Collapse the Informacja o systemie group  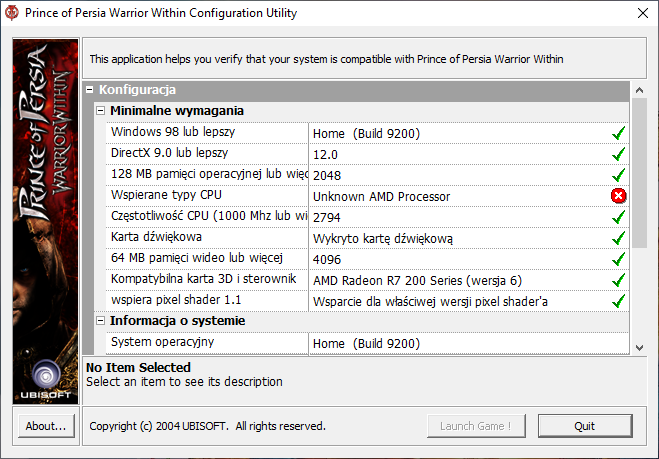[x=100, y=321]
